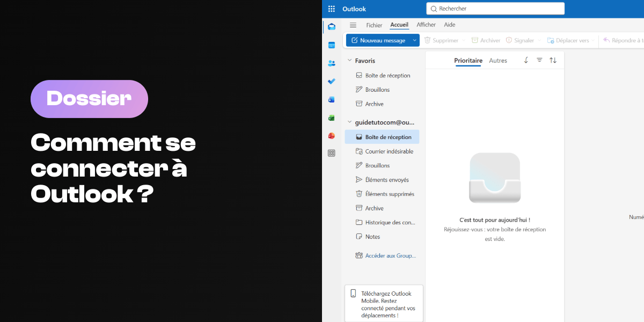
Task: Click the Outlook Mobile phone icon
Action: pos(353,293)
